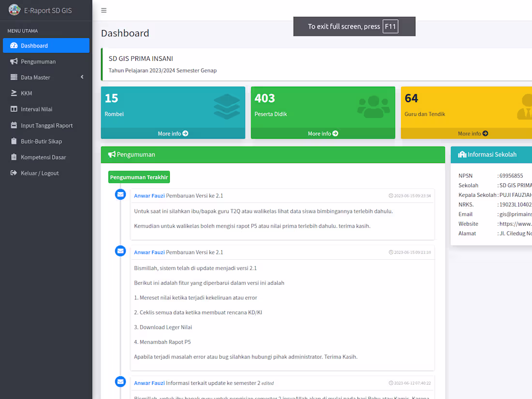Screen dimensions: 532x399
Task: Open Anwar Fauzi link in semester 2 announcement
Action: pos(149,383)
